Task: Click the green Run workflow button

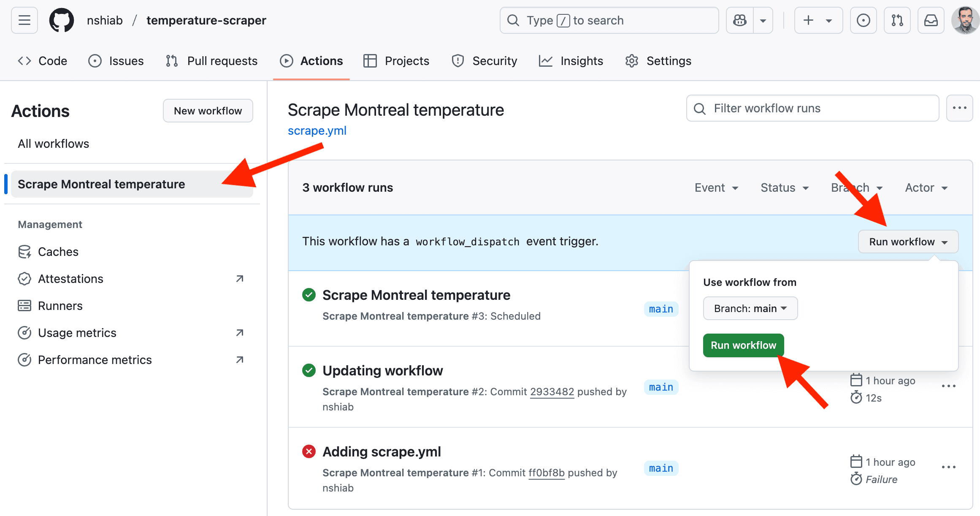Action: [x=743, y=345]
